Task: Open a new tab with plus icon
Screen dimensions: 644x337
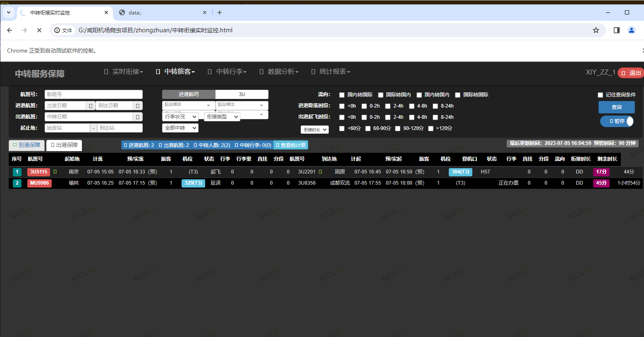Action: [220, 12]
